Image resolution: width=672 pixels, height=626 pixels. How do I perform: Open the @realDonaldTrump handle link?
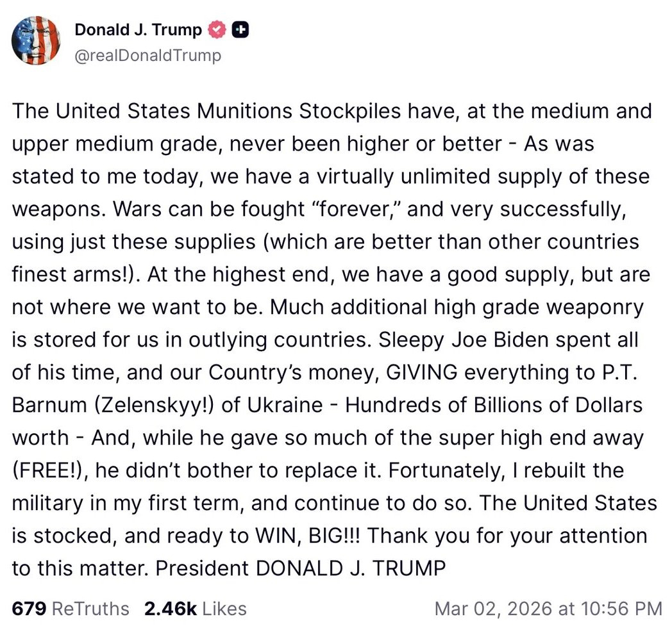[x=148, y=56]
